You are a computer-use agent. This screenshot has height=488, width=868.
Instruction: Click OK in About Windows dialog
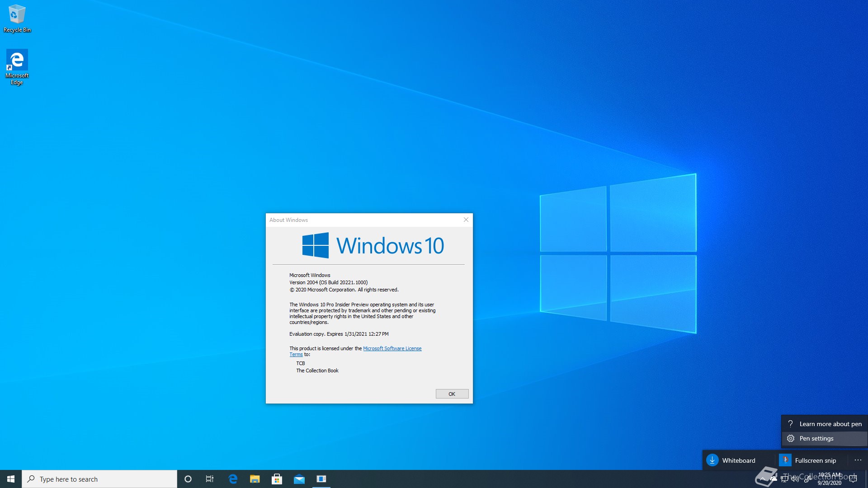point(452,394)
